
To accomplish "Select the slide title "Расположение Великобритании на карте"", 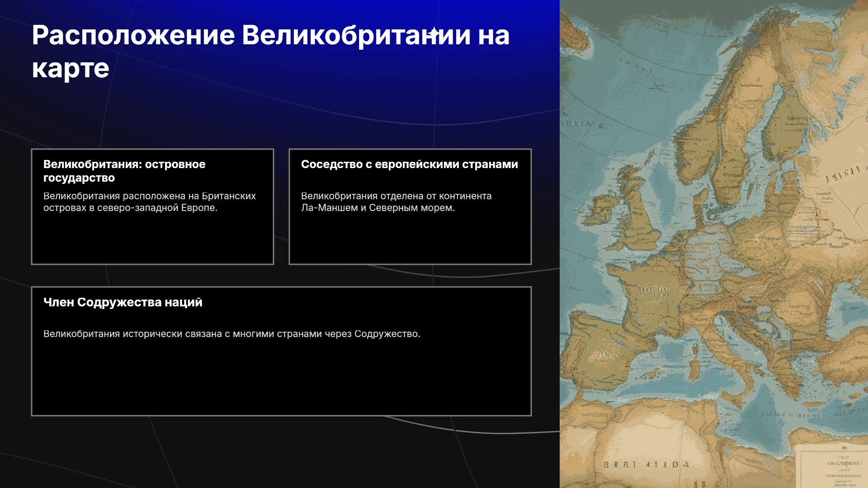I will (270, 52).
